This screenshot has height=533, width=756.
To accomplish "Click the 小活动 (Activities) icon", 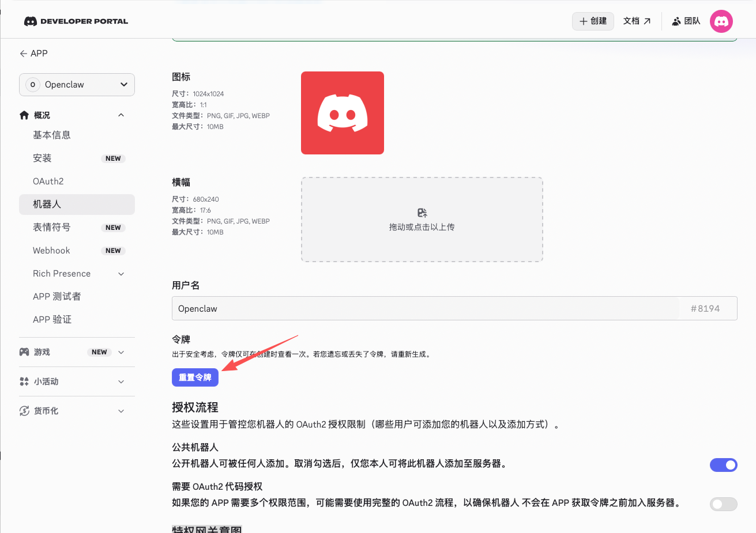I will click(24, 381).
